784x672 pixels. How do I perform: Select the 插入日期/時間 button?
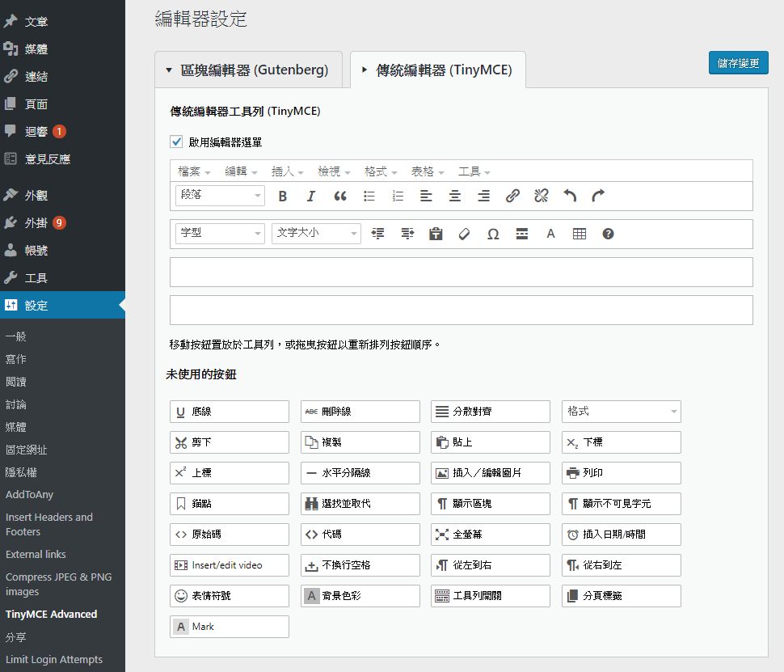click(622, 535)
